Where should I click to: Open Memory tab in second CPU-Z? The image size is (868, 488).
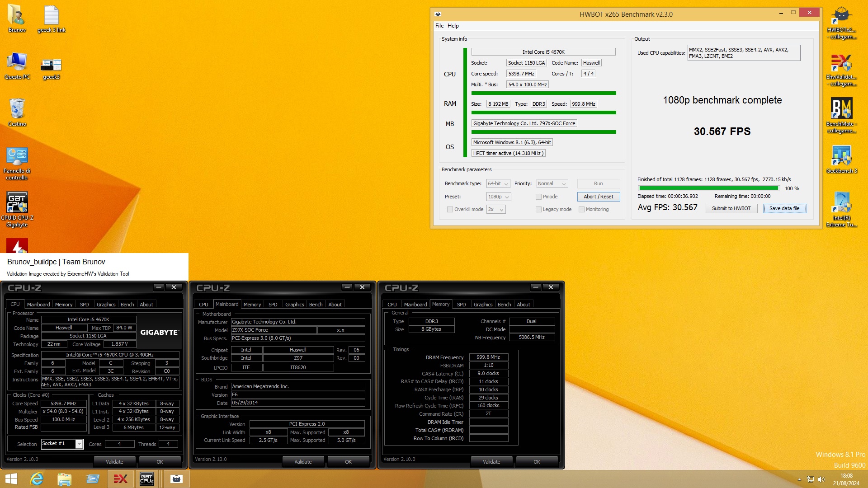tap(252, 305)
